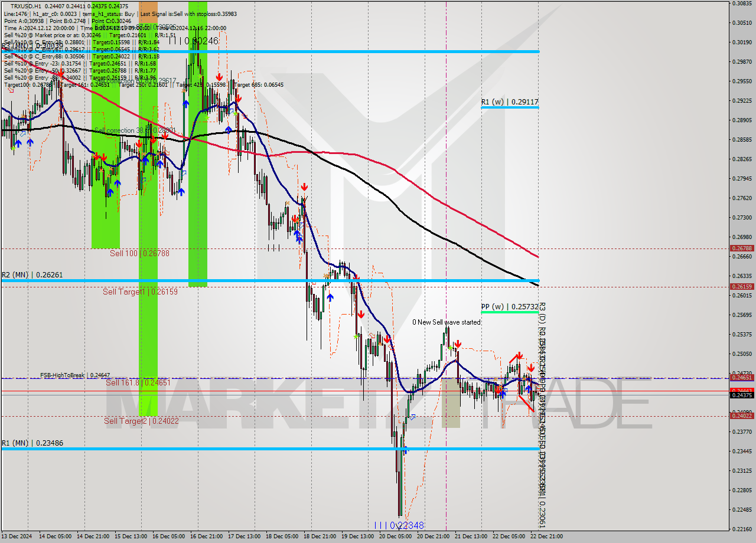Click the 0.27620 price axis value
This screenshot has height=543, width=756.
[x=742, y=198]
